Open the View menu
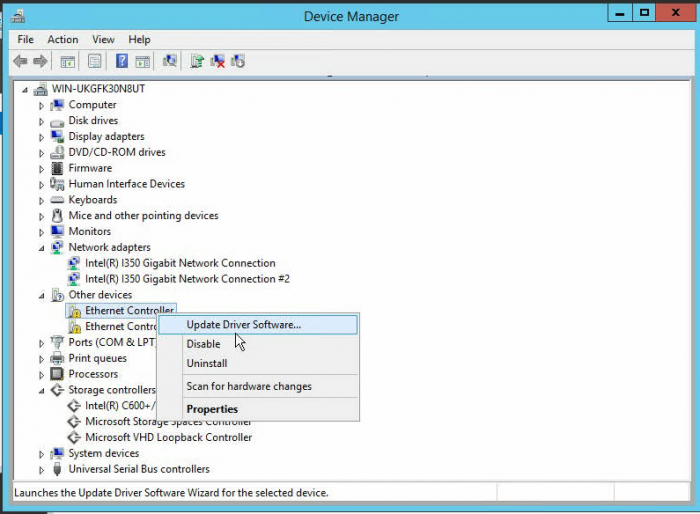700x514 pixels. tap(103, 39)
